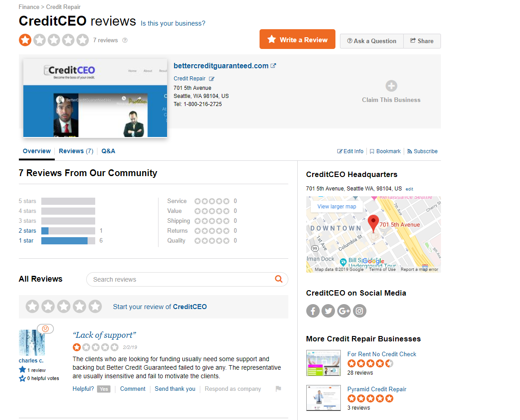Click the 5 stars rating bar
Screen dimensions: 520x420
(68, 201)
